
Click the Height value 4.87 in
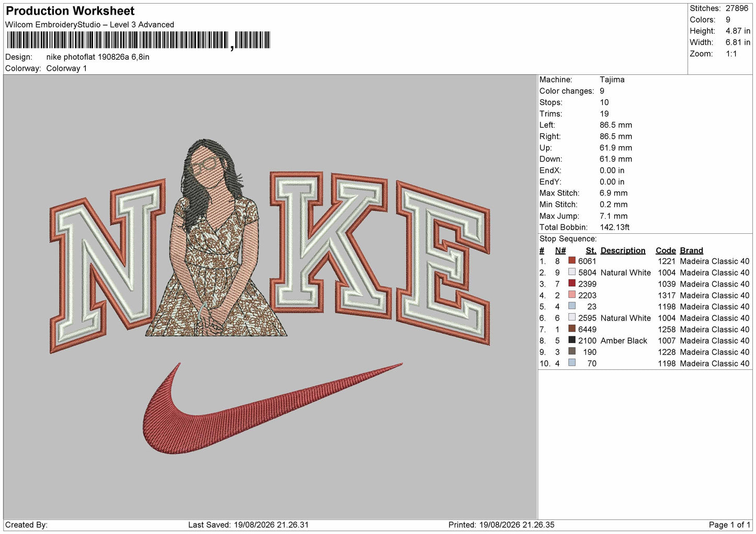[x=738, y=31]
